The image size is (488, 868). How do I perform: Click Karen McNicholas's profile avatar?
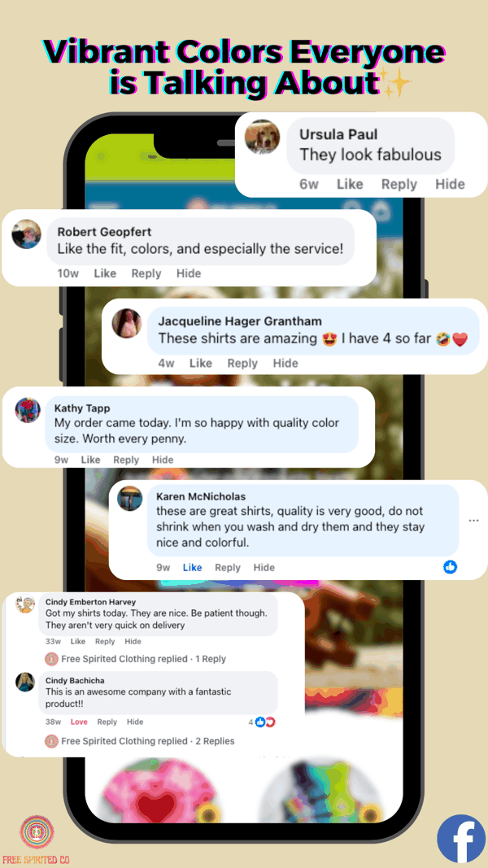tap(130, 498)
